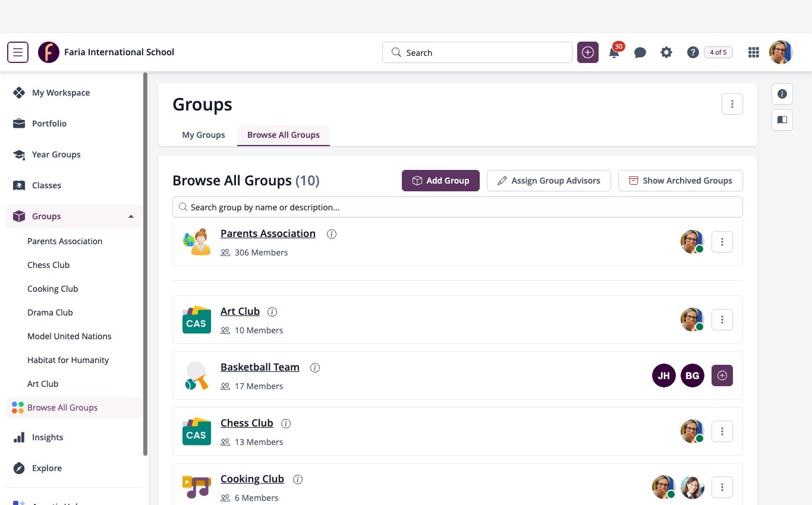Open the apps grid launcher icon
812x505 pixels.
pos(754,52)
